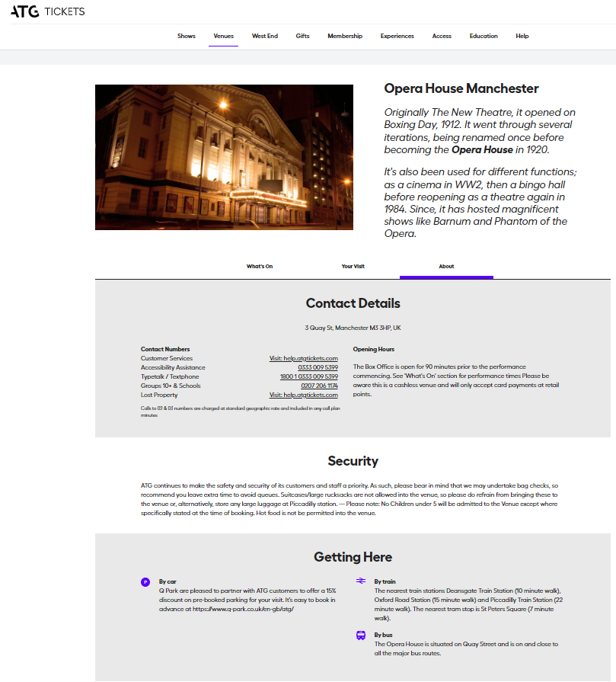The image size is (616, 682).
Task: Select Education in the navigation
Action: click(484, 36)
